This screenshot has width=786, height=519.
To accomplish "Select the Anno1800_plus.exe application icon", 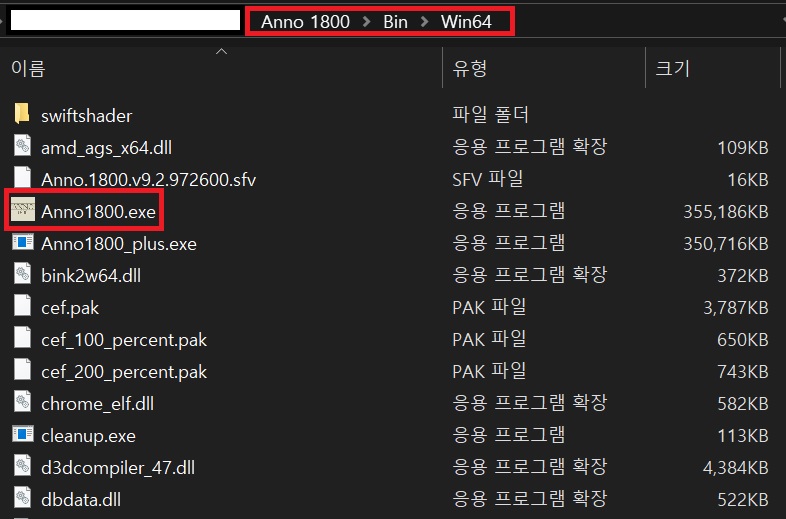I will coord(23,242).
